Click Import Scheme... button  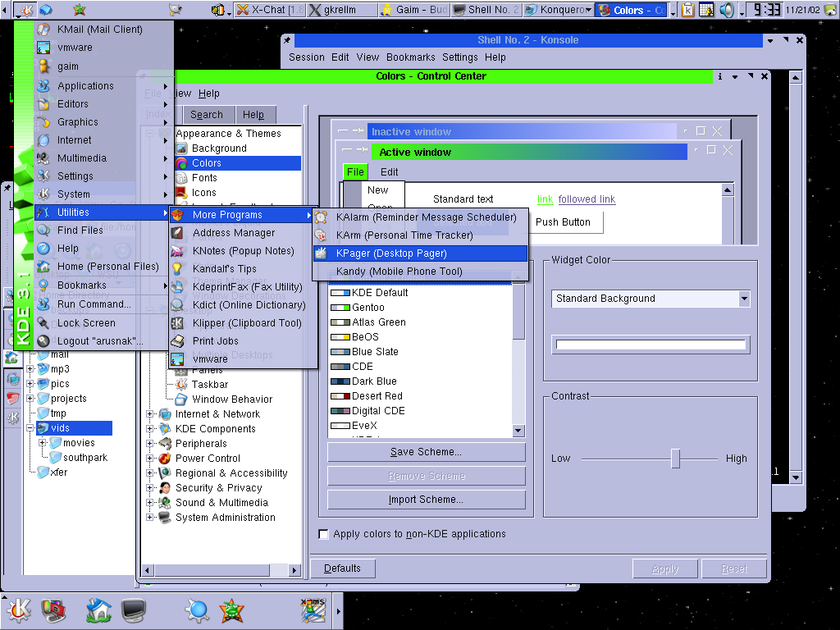click(x=427, y=500)
